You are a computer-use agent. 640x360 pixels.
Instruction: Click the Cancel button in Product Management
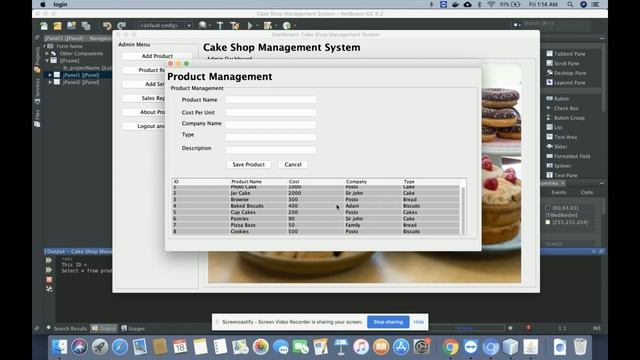(293, 164)
